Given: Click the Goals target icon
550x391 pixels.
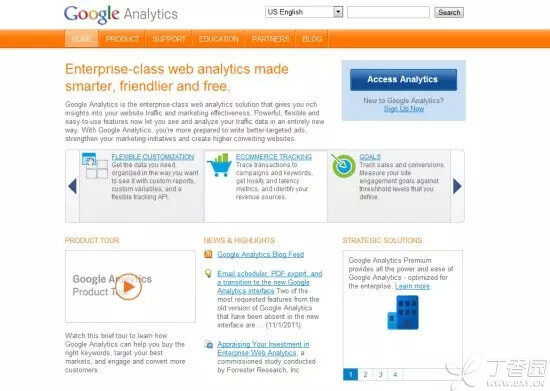Looking at the screenshot, I should (x=343, y=165).
